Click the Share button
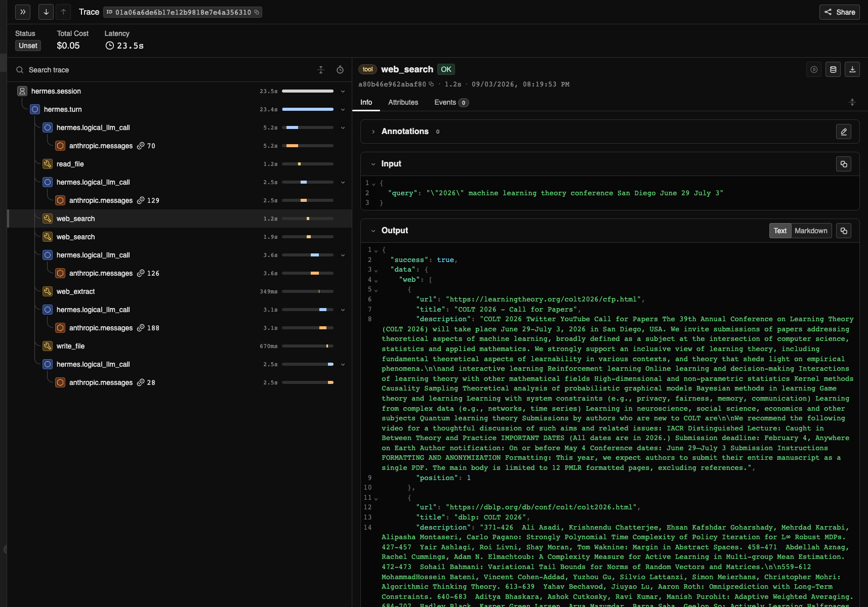This screenshot has width=868, height=607. click(x=840, y=12)
